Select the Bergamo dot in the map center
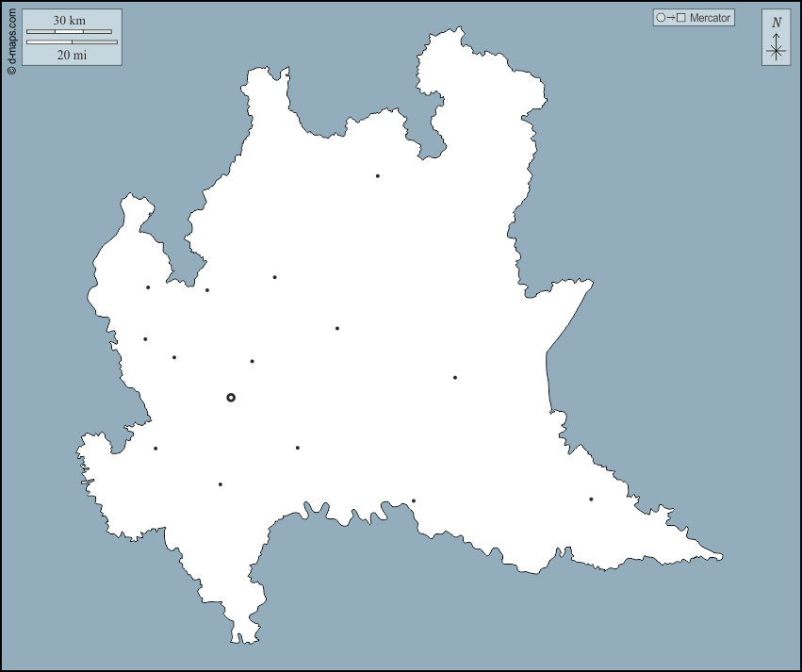This screenshot has height=672, width=802. coord(337,329)
